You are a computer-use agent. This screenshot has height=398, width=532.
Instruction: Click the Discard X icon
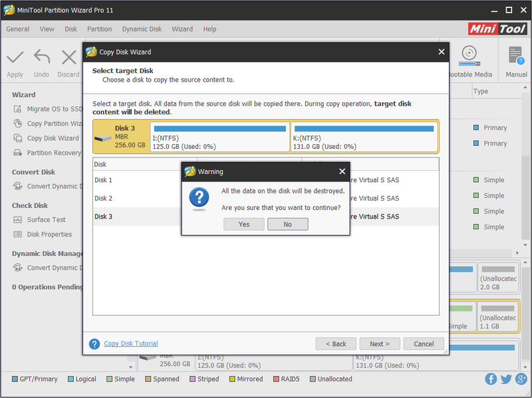click(x=69, y=57)
